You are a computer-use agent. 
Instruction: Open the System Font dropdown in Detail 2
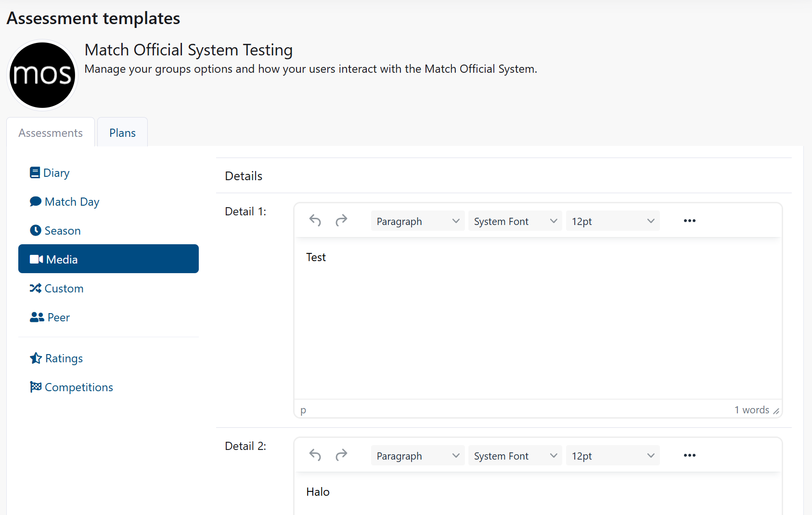pos(515,455)
